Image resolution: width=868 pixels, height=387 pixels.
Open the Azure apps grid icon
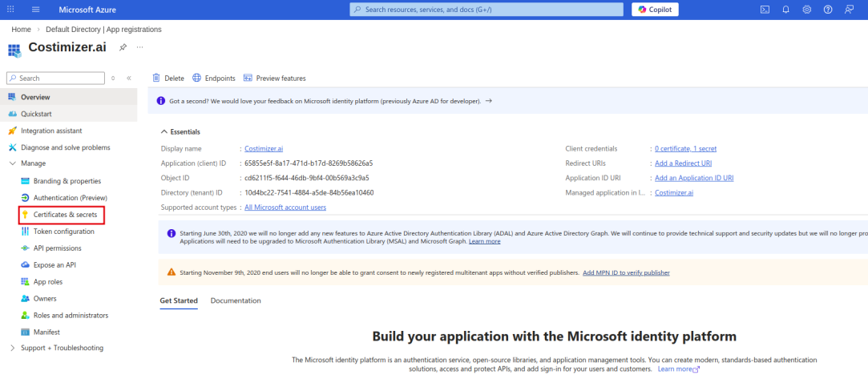click(x=10, y=10)
